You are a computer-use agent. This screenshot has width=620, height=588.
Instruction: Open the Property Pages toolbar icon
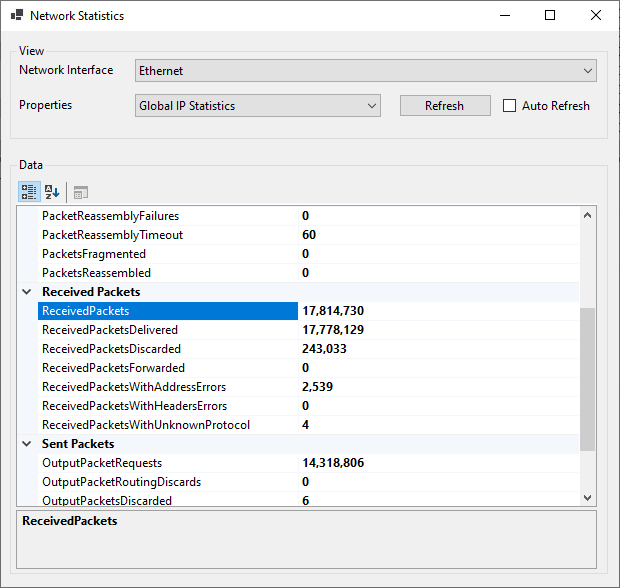point(81,193)
